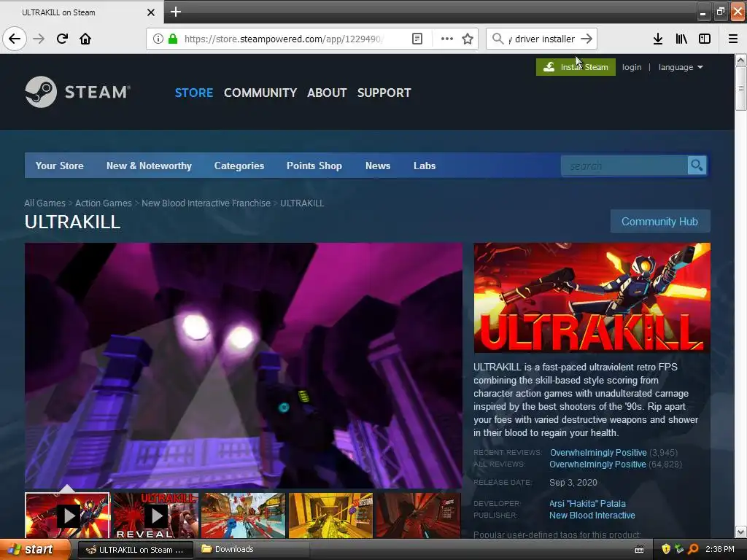747x560 pixels.
Task: Click the Steam store search field
Action: (624, 166)
